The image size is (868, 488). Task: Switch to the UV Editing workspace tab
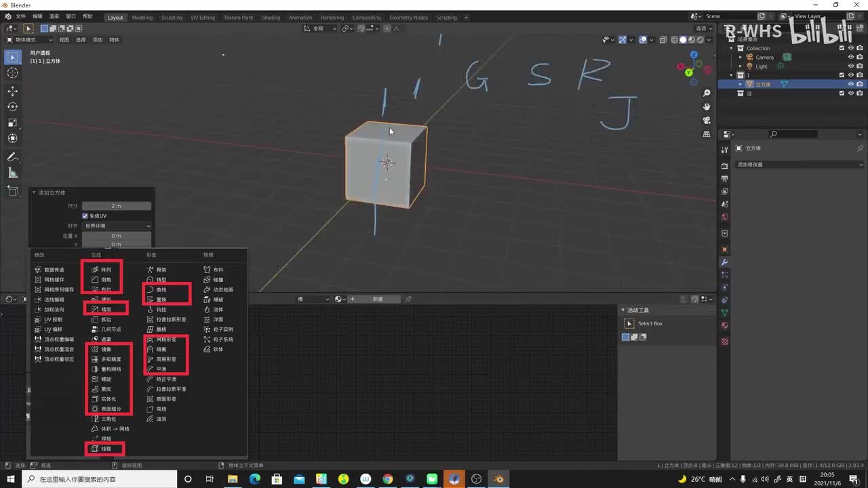pos(203,18)
